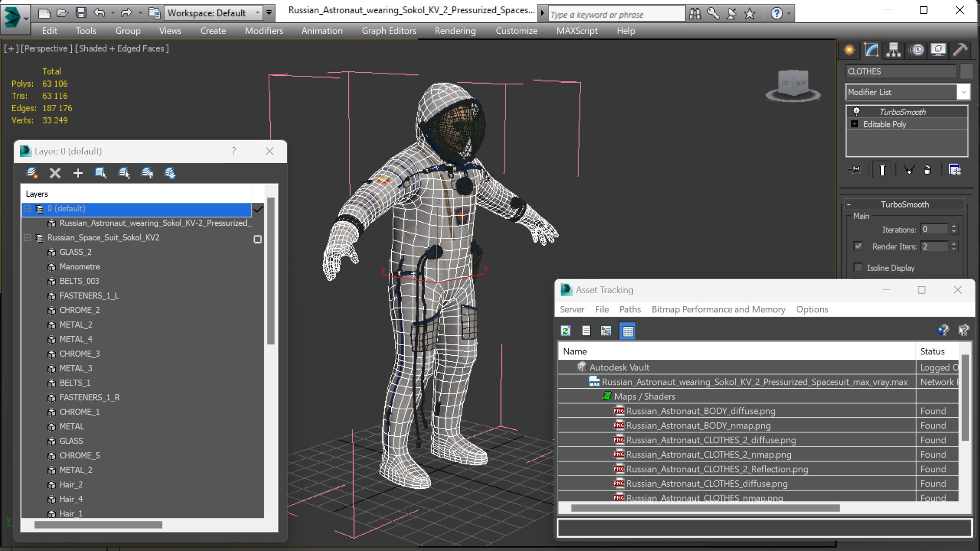Image resolution: width=980 pixels, height=551 pixels.
Task: Click Remove Modifier trash icon
Action: (x=927, y=170)
